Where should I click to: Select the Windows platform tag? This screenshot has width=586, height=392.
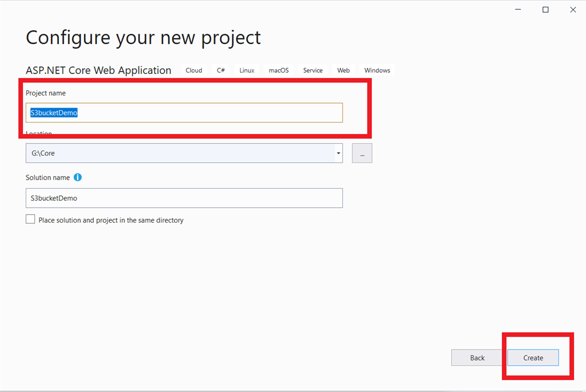point(377,70)
